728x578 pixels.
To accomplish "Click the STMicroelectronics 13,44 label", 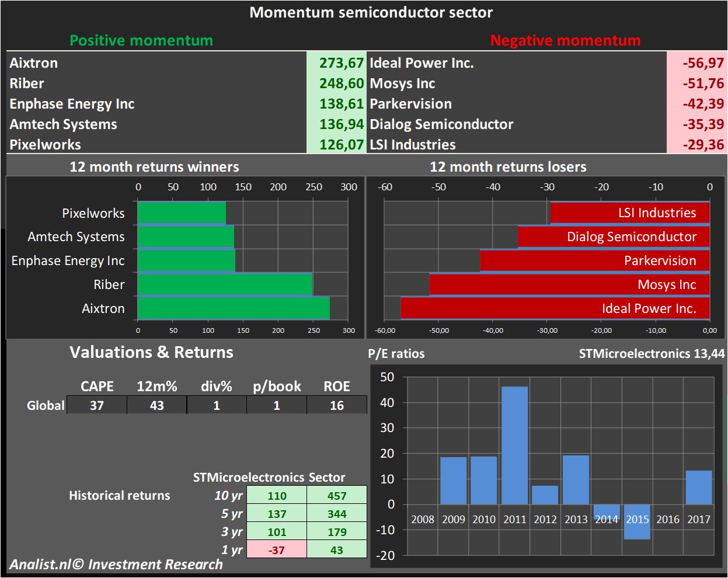I will click(x=652, y=354).
